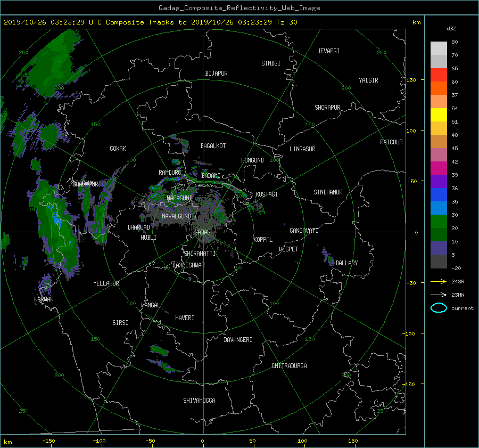Click the cyan 'current' ellipse legend symbol

pos(439,308)
